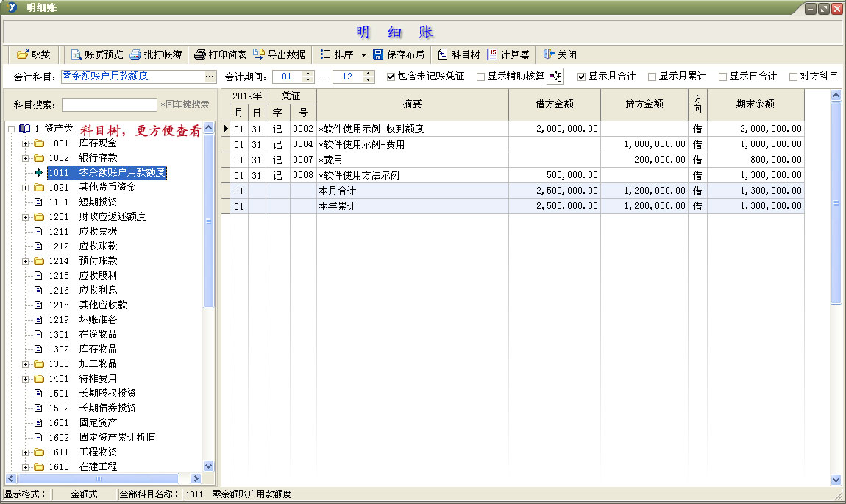Select tree item 1501 长期股权投资
Screen dimensions: 846x504
tap(92, 394)
